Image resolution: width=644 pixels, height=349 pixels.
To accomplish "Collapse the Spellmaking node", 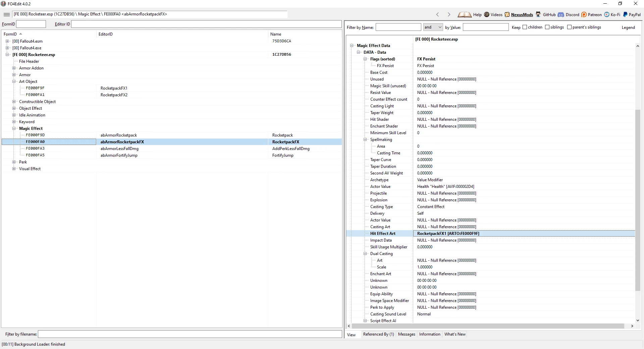I will (x=365, y=140).
